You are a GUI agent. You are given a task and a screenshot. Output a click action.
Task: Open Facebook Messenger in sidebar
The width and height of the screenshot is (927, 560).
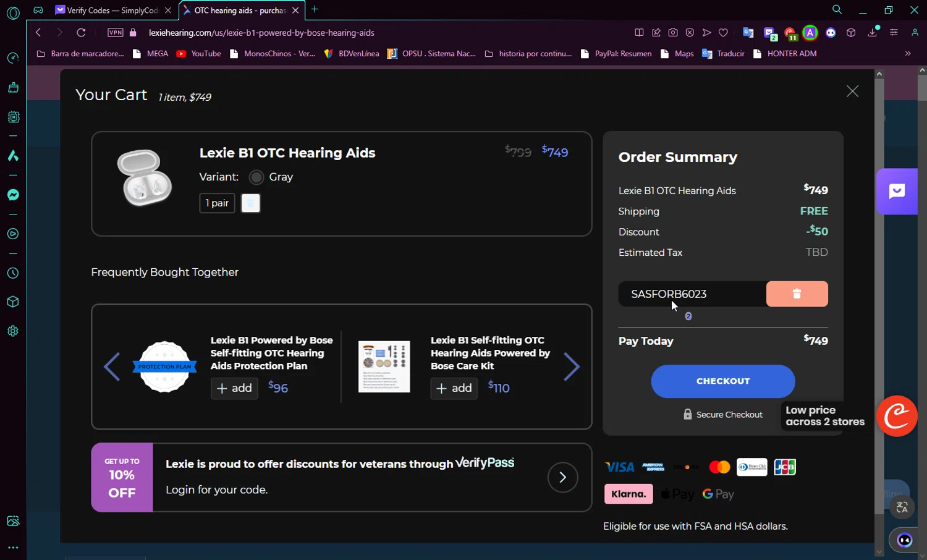tap(13, 195)
